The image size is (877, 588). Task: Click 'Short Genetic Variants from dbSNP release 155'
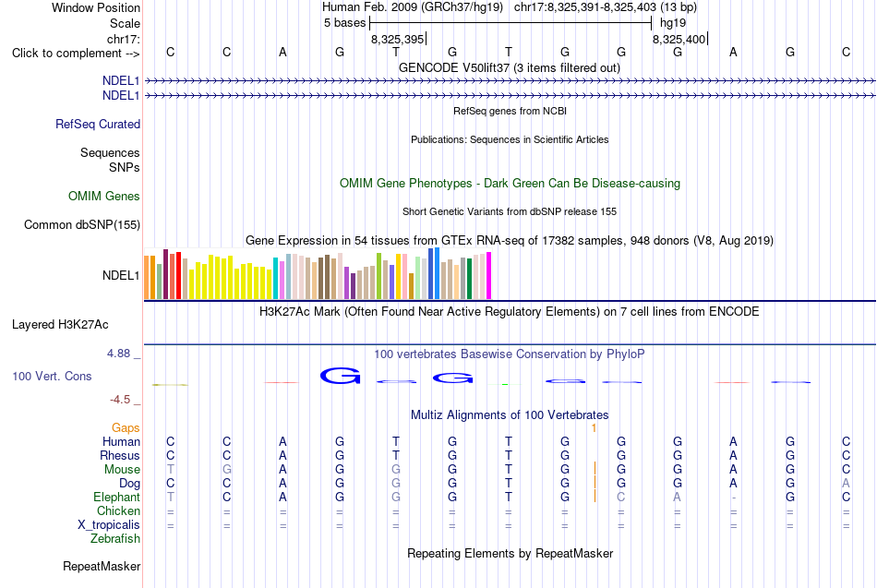coord(510,211)
